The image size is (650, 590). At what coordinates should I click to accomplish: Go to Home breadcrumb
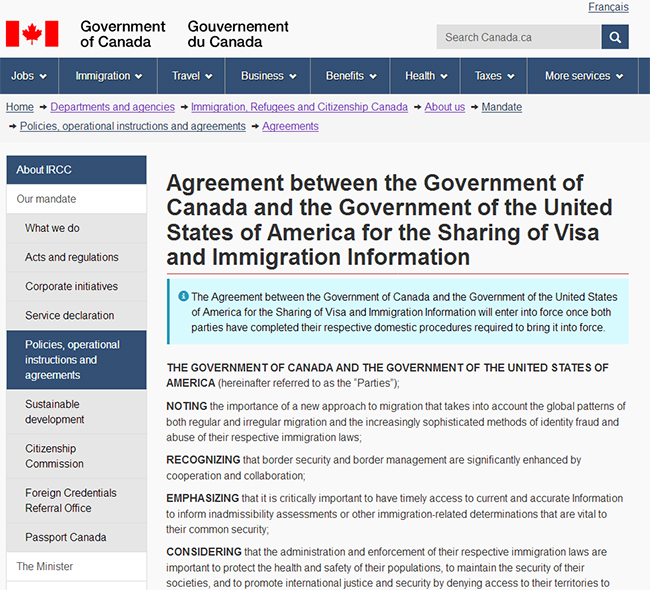tap(19, 107)
